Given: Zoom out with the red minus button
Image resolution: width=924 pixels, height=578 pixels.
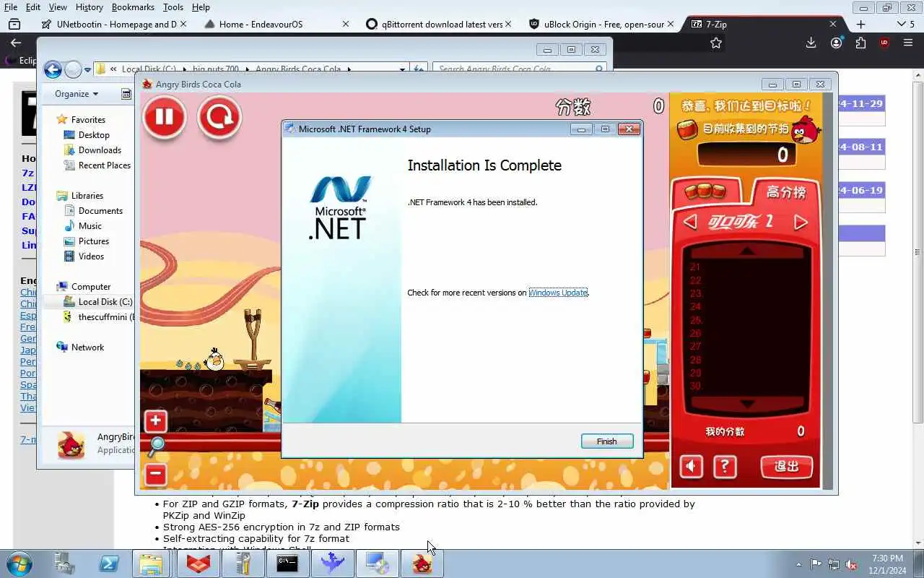Looking at the screenshot, I should click(156, 475).
